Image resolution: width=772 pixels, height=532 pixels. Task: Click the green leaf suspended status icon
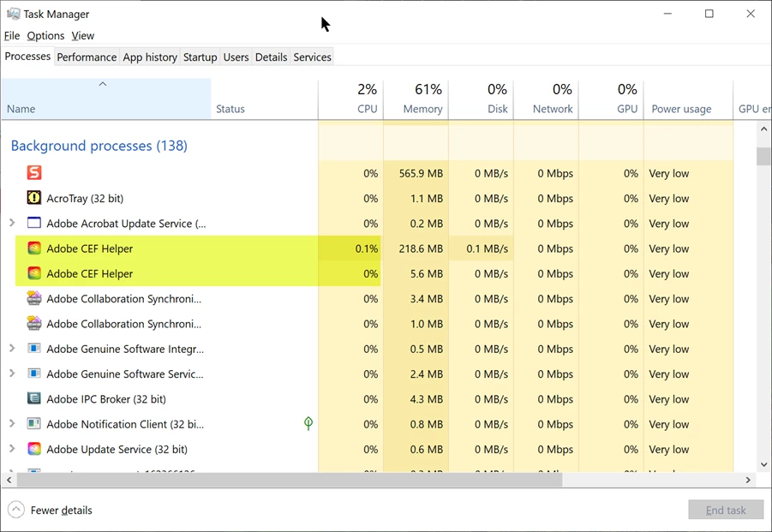308,423
